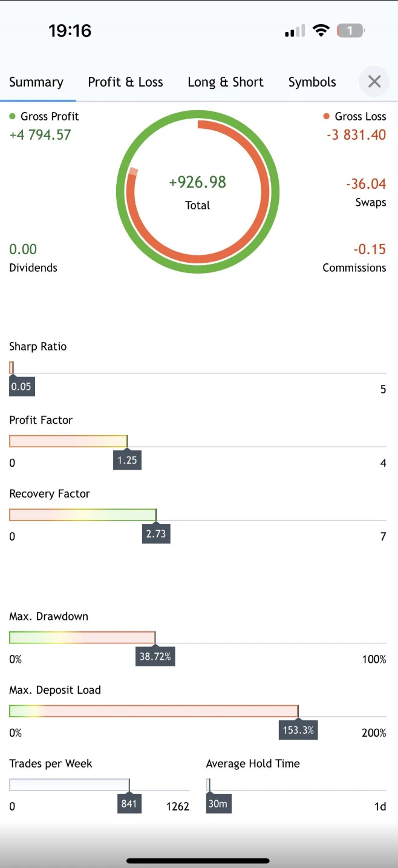Tap the green Gross Profit legend dot

[13, 116]
